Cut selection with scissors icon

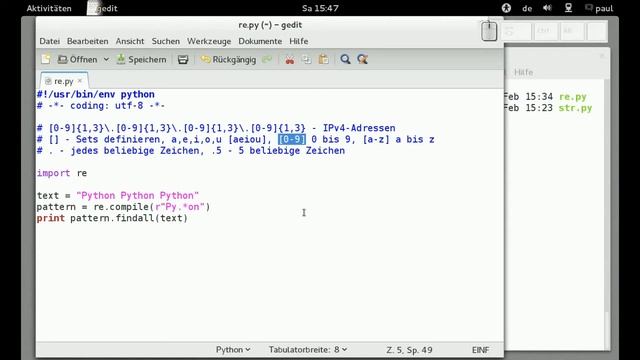click(290, 60)
